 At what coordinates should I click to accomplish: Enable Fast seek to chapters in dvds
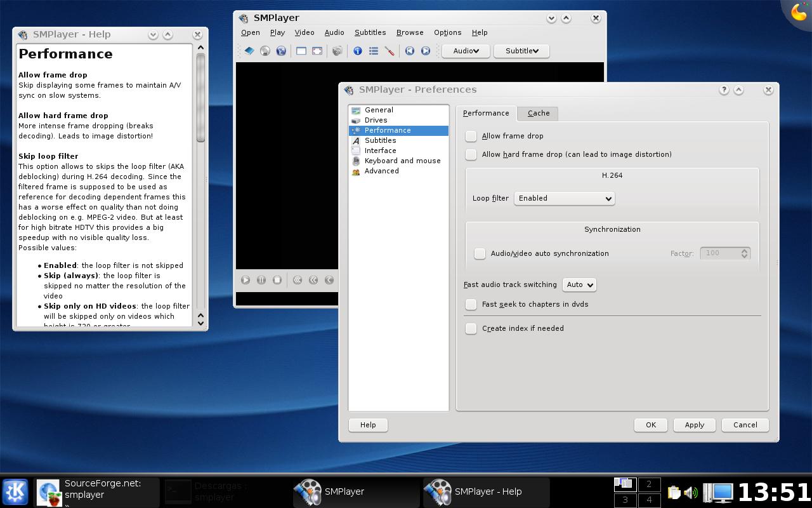coord(471,304)
